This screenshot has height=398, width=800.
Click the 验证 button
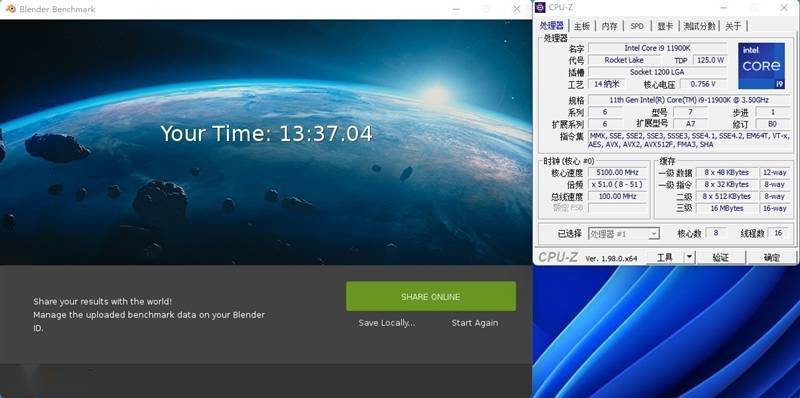(720, 258)
